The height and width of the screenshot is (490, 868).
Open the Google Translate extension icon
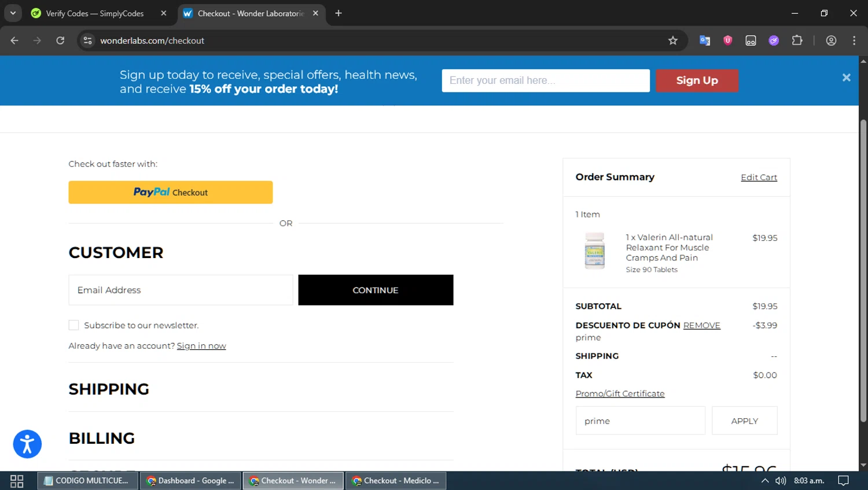point(704,40)
